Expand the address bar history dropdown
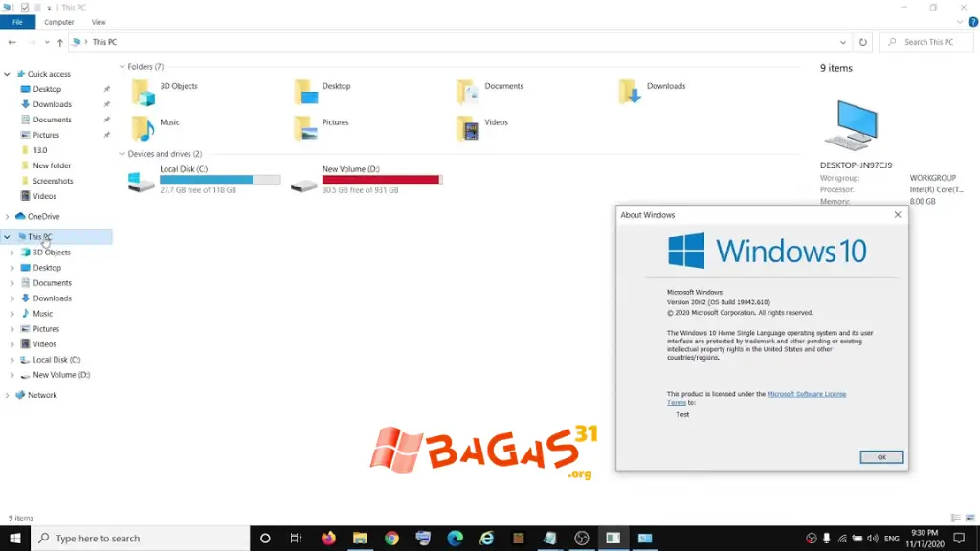This screenshot has width=980, height=551. 840,41
